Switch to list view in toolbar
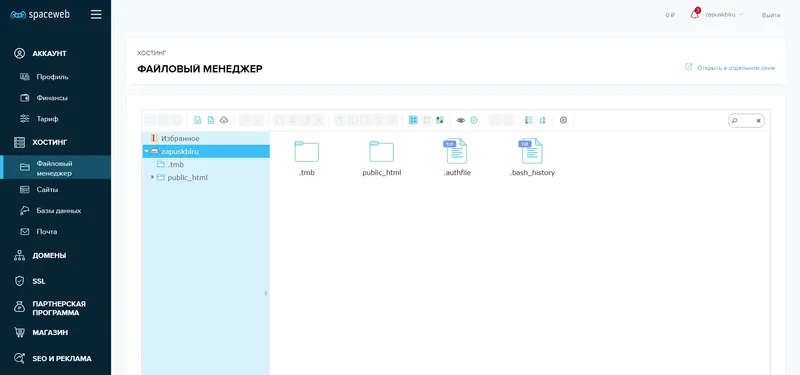Image resolution: width=800 pixels, height=375 pixels. (x=427, y=120)
